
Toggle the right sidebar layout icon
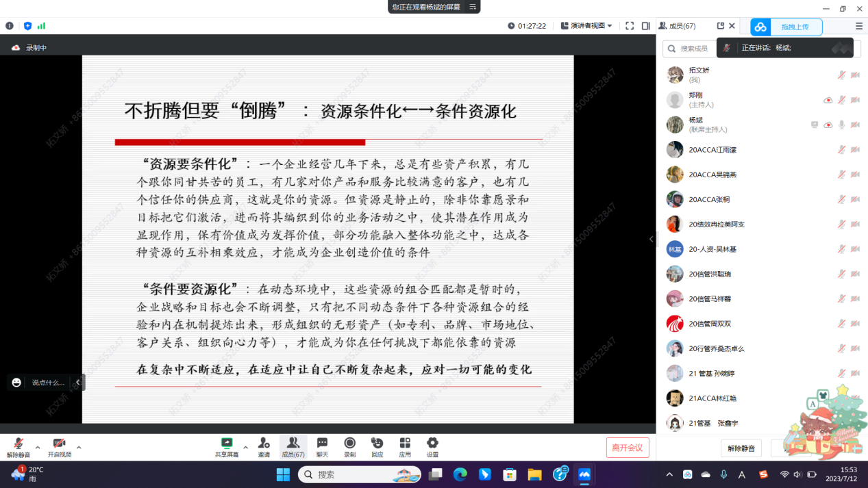coord(646,26)
